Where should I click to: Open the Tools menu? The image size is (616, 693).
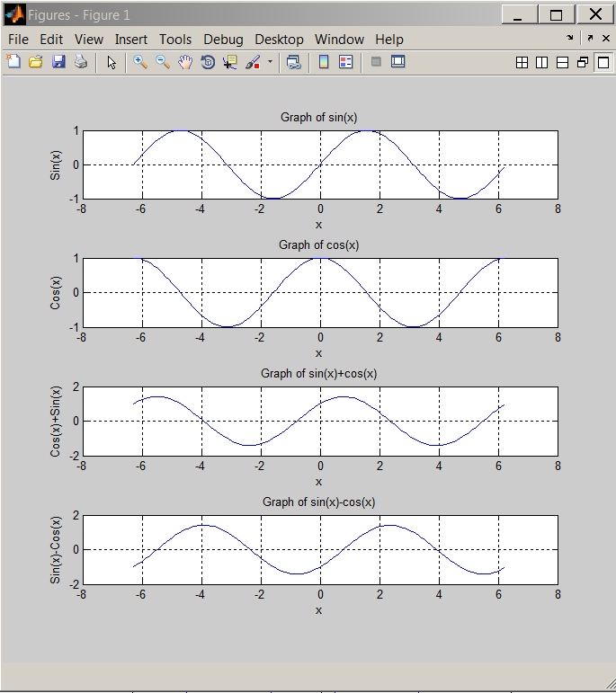tap(175, 40)
